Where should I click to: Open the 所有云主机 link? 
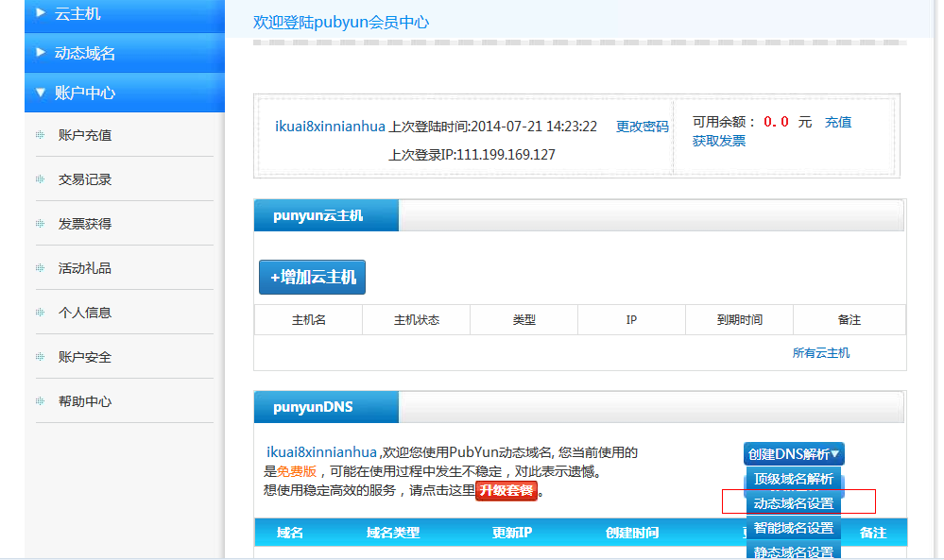821,353
